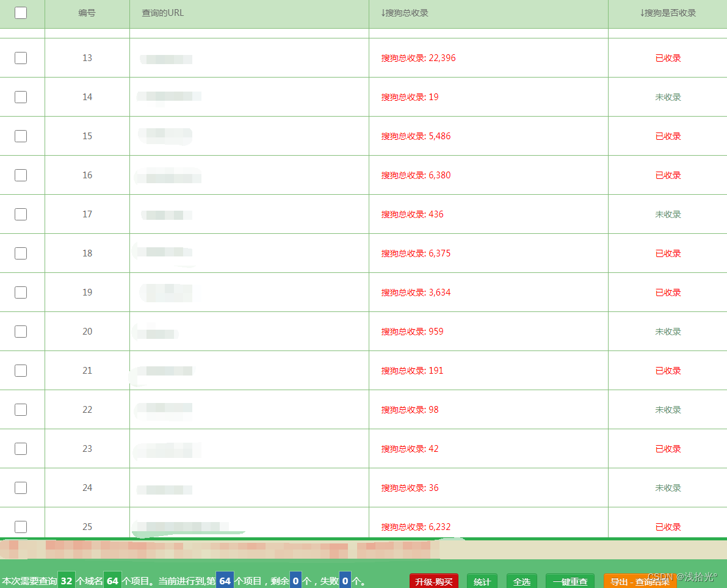Image resolution: width=727 pixels, height=588 pixels.
Task: Click the red 升级-购买 button
Action: pos(434,581)
